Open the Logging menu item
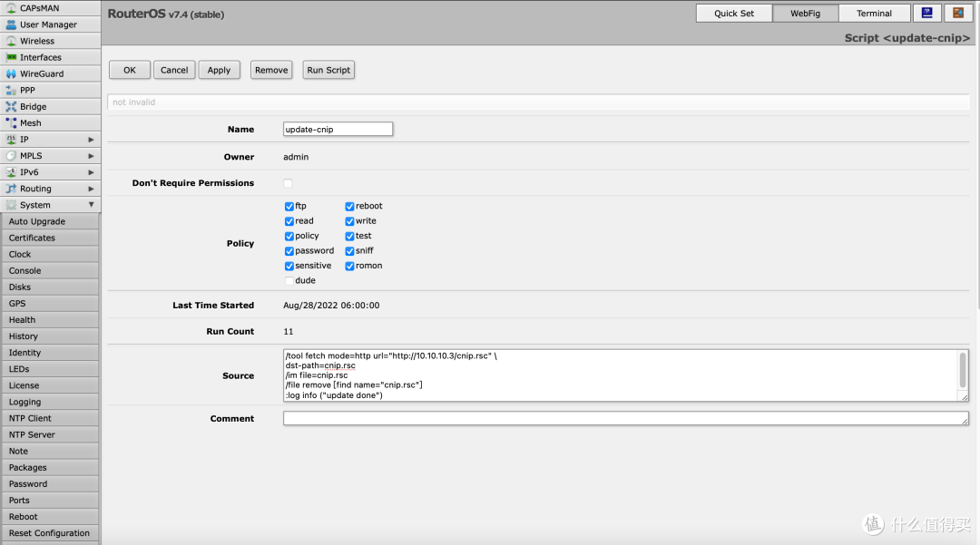This screenshot has width=980, height=545. coord(50,402)
